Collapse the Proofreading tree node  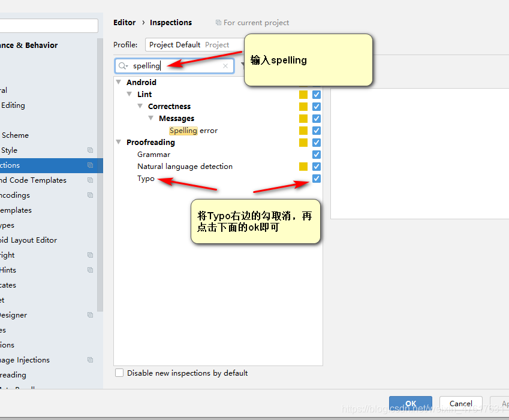(x=119, y=142)
